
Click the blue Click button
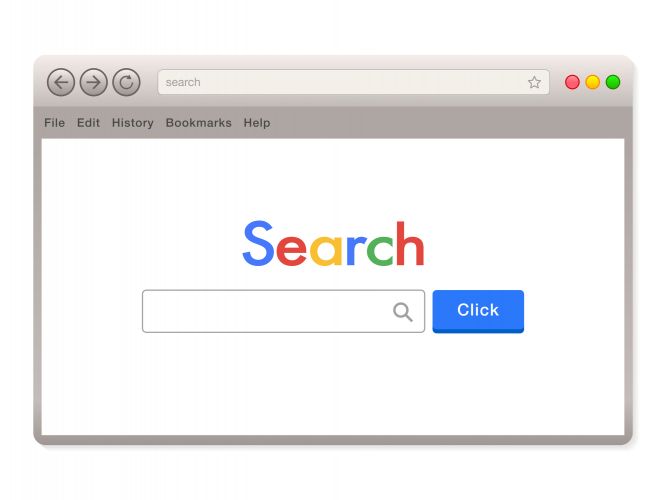[x=478, y=311]
